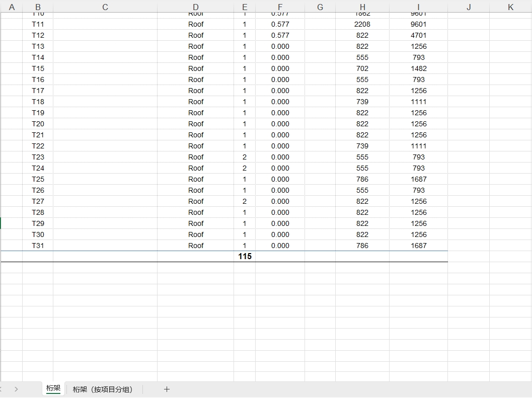Click quantity 2 in T24 row
532x398 pixels.
coord(245,168)
